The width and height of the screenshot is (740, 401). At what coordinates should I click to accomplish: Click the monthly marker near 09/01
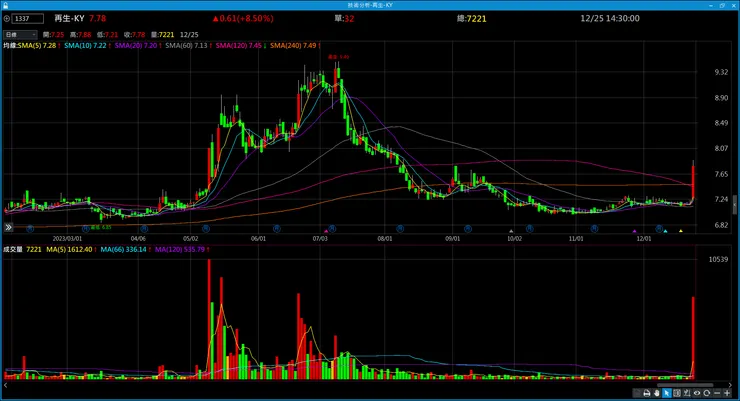click(x=468, y=228)
